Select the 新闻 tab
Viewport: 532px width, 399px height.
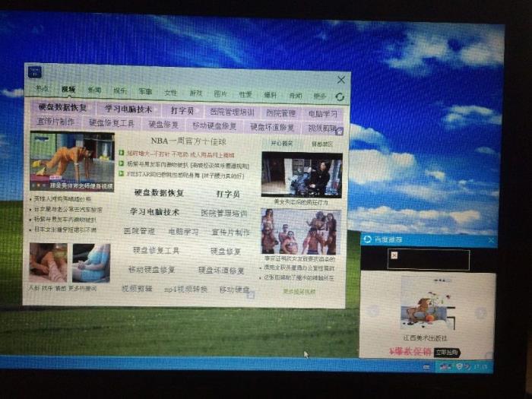click(x=93, y=90)
